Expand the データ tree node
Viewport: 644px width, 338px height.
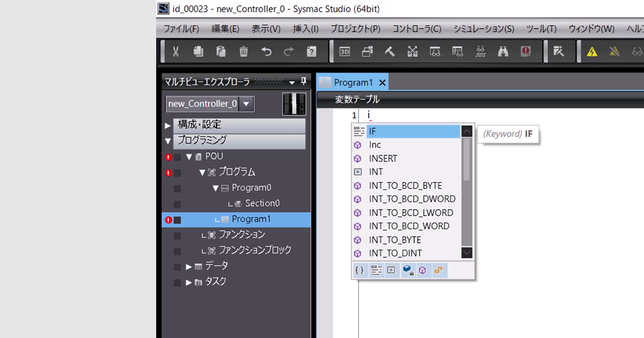189,267
